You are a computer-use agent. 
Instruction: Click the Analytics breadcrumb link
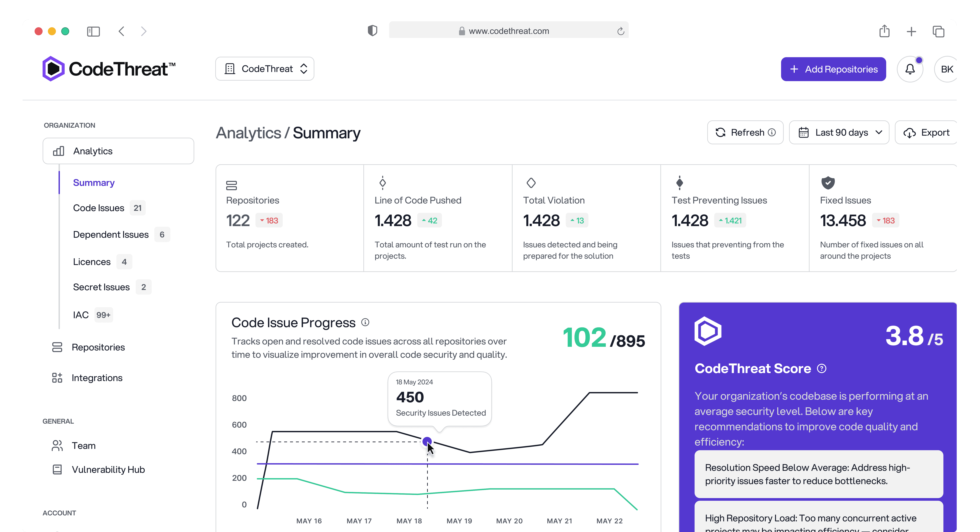(x=248, y=133)
